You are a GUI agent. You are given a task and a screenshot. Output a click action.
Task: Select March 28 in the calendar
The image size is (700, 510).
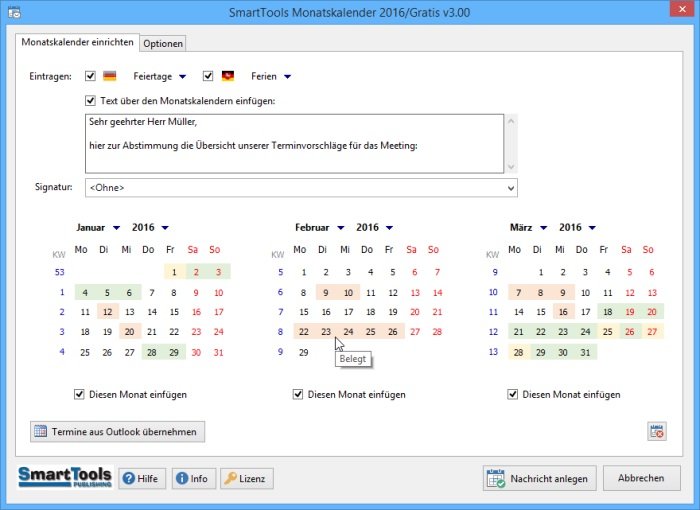coord(519,352)
